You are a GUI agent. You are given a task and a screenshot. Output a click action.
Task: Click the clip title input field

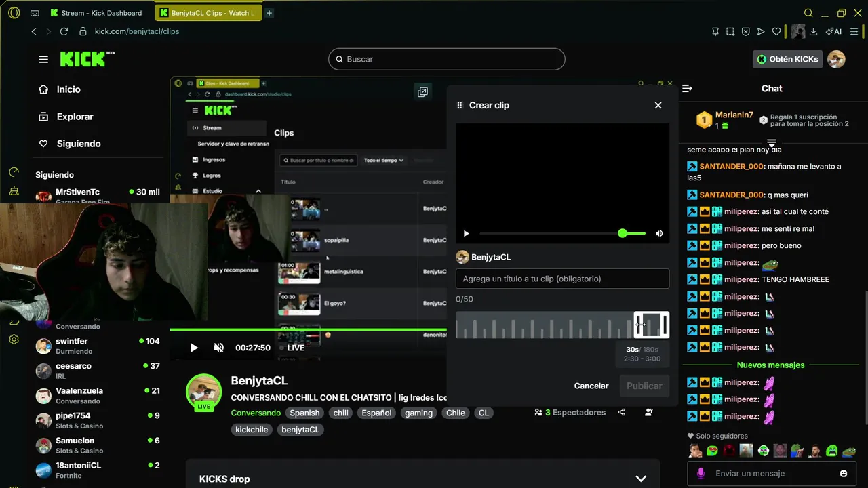(x=562, y=279)
